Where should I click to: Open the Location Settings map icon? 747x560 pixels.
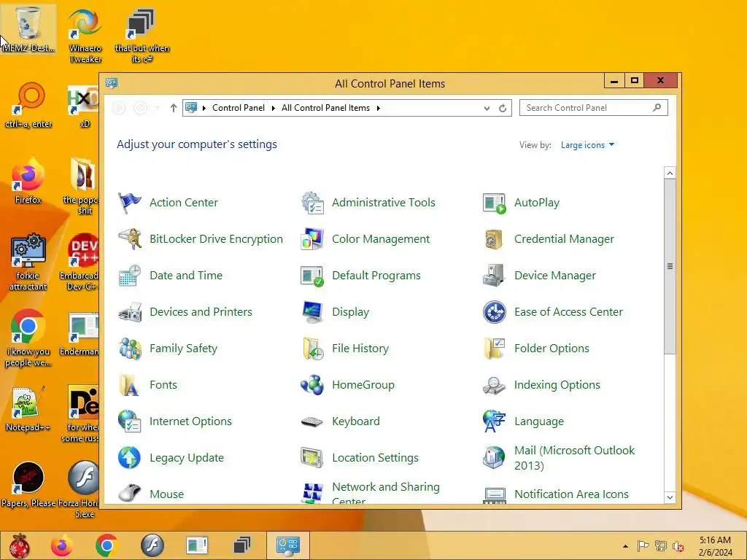click(x=312, y=458)
